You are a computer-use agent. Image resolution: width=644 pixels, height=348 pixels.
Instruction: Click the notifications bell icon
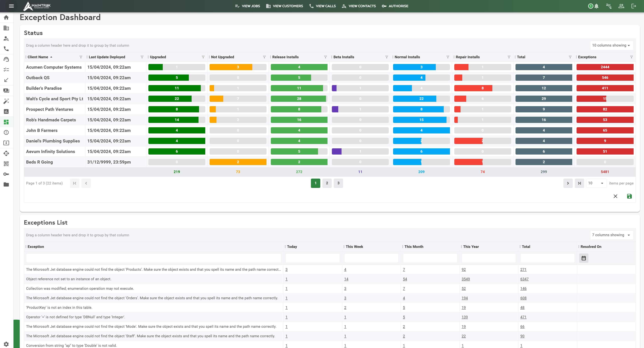[x=596, y=6]
